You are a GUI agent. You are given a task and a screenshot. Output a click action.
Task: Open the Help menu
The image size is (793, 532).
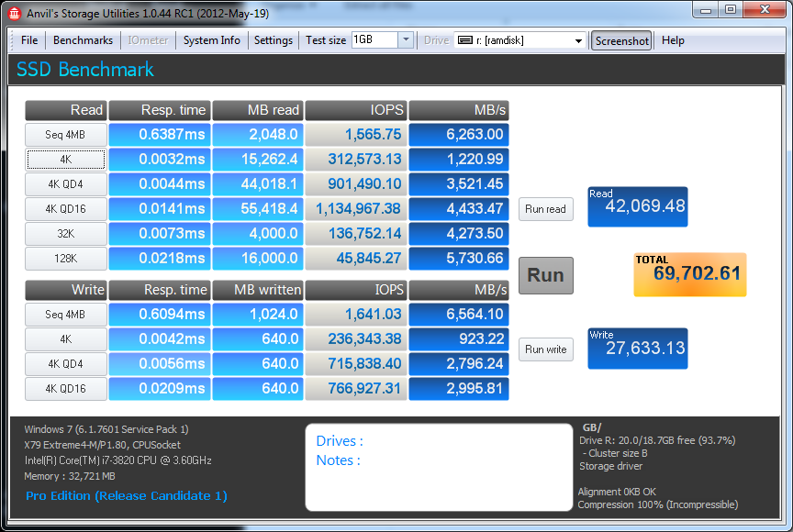(673, 40)
